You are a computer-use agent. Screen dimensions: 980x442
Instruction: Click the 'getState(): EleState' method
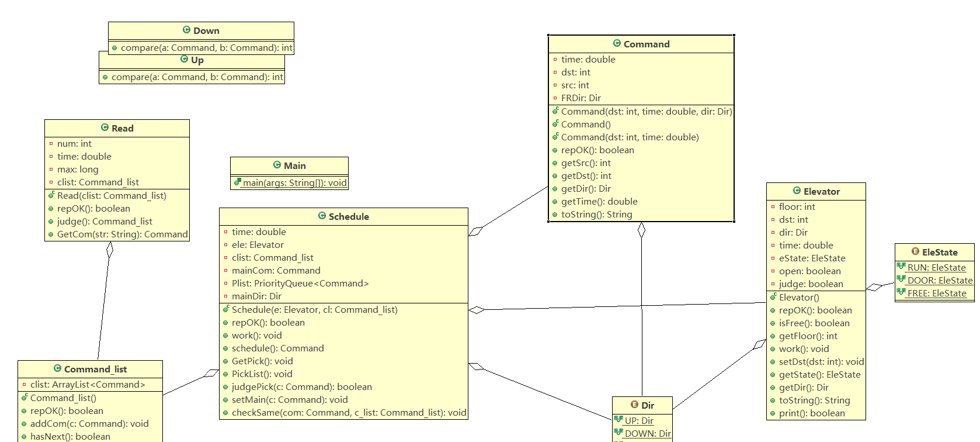point(820,374)
